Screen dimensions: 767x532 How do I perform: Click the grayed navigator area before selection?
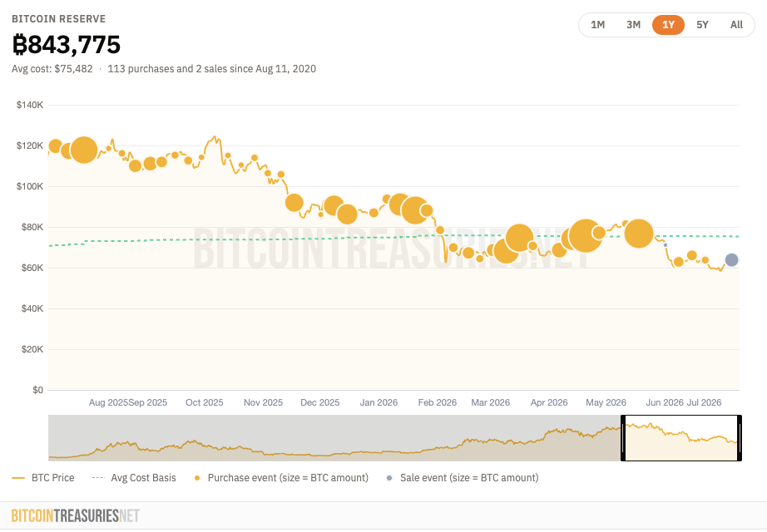pyautogui.click(x=334, y=438)
